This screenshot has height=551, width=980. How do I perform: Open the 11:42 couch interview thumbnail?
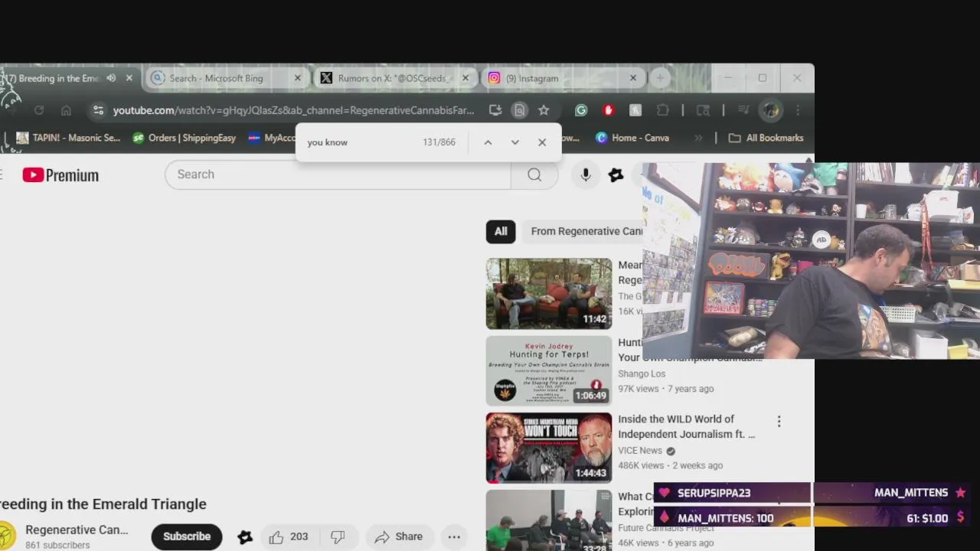click(549, 294)
